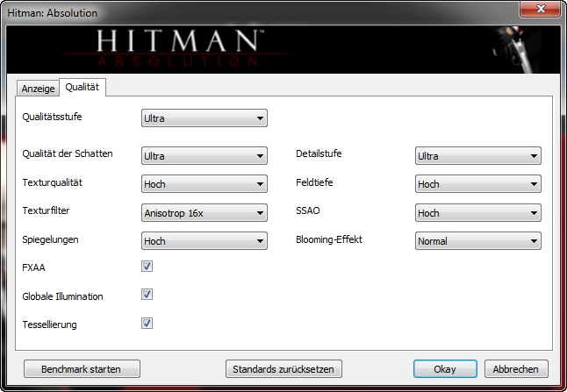Select the Qualität tab
567x392 pixels.
[83, 87]
